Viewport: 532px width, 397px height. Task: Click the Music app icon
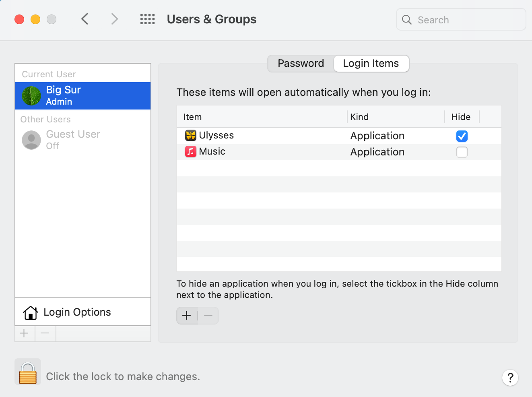[x=190, y=152]
